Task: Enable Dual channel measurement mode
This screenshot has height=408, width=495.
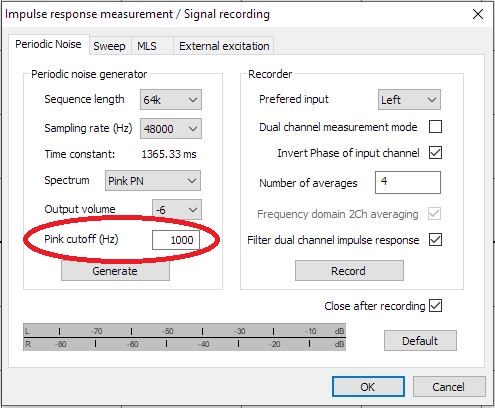Action: [x=435, y=127]
